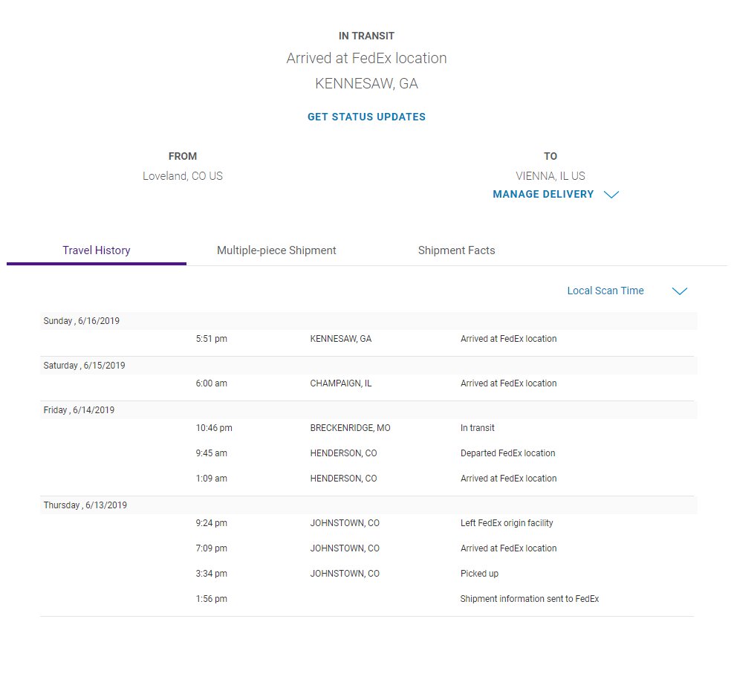
Task: Click the Left FedEx origin facility status
Action: 507,522
